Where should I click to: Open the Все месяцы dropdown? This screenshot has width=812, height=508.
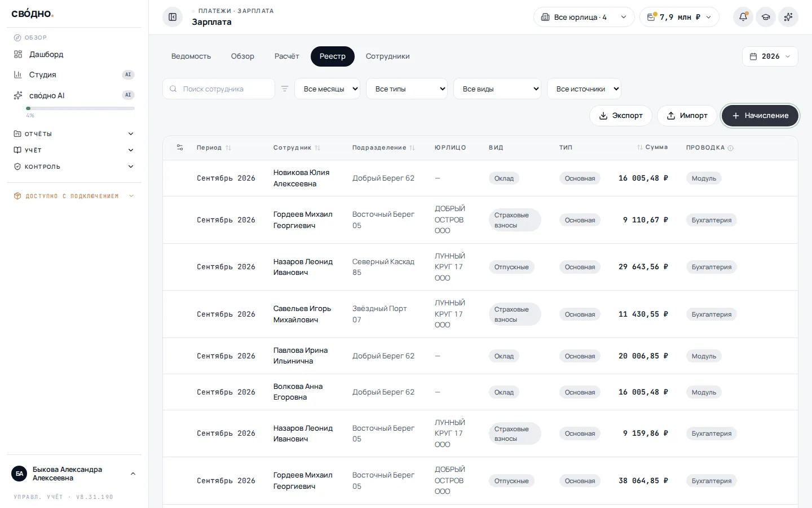327,89
